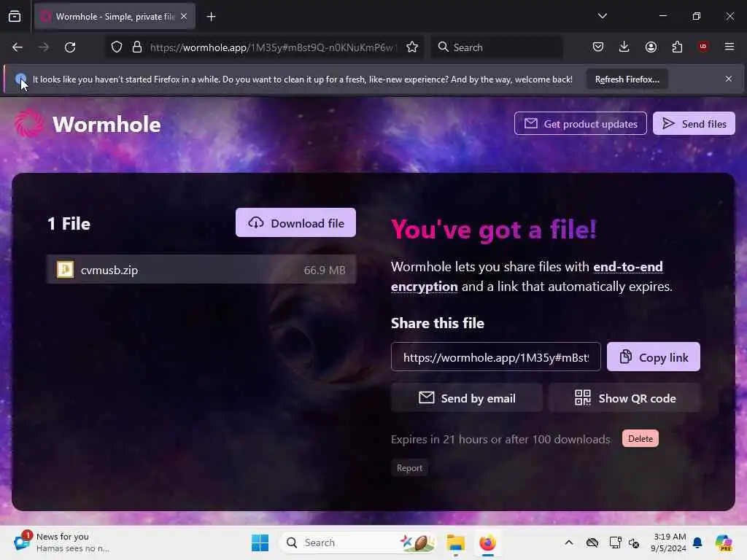
Task: Click the share link URL field
Action: (495, 357)
